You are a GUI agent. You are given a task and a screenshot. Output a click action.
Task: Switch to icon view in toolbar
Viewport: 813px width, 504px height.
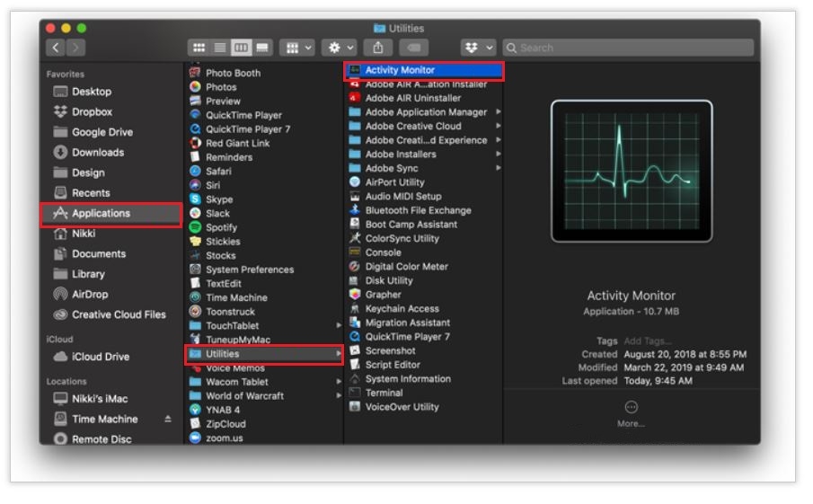pos(199,48)
